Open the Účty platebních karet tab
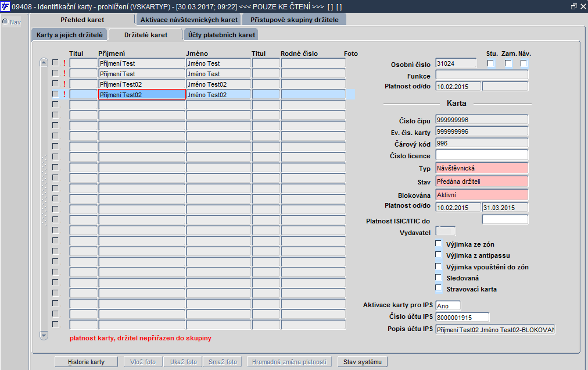588x370 pixels. pyautogui.click(x=221, y=34)
